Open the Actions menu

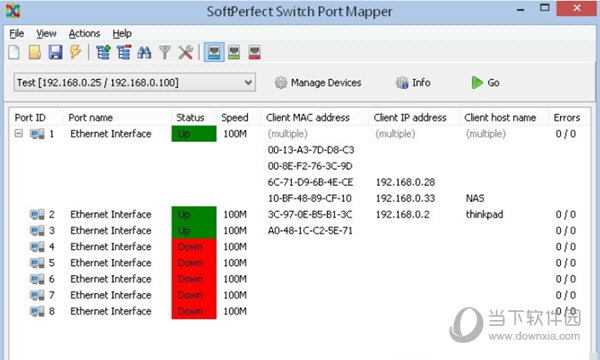tap(84, 34)
